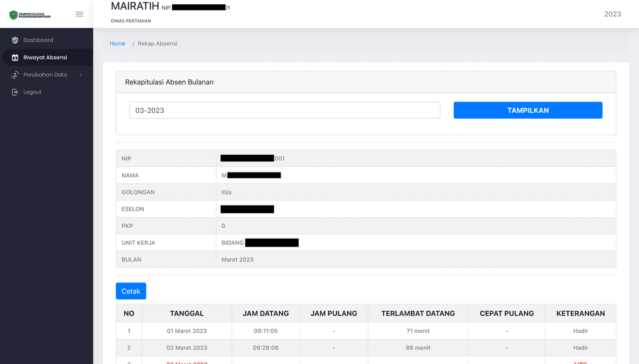Click the Pemerintah Kota Padangsidimpuan logo
This screenshot has height=364, width=639.
tap(30, 15)
